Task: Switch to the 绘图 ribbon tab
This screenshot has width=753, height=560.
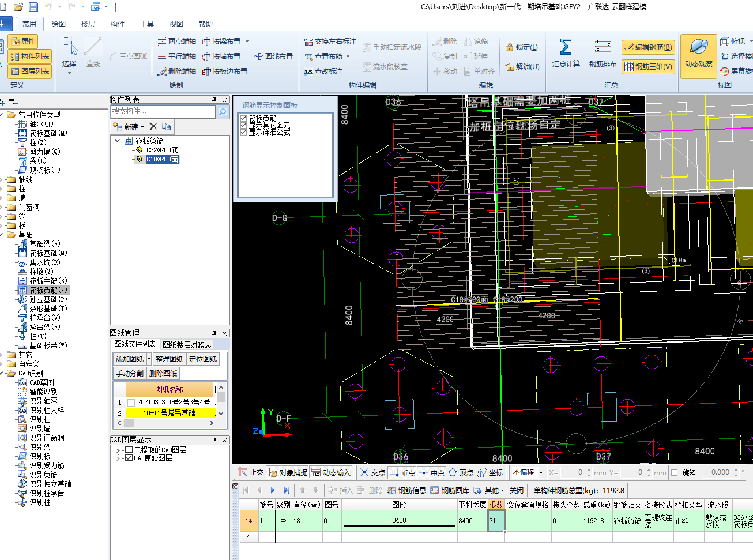Action: 58,24
